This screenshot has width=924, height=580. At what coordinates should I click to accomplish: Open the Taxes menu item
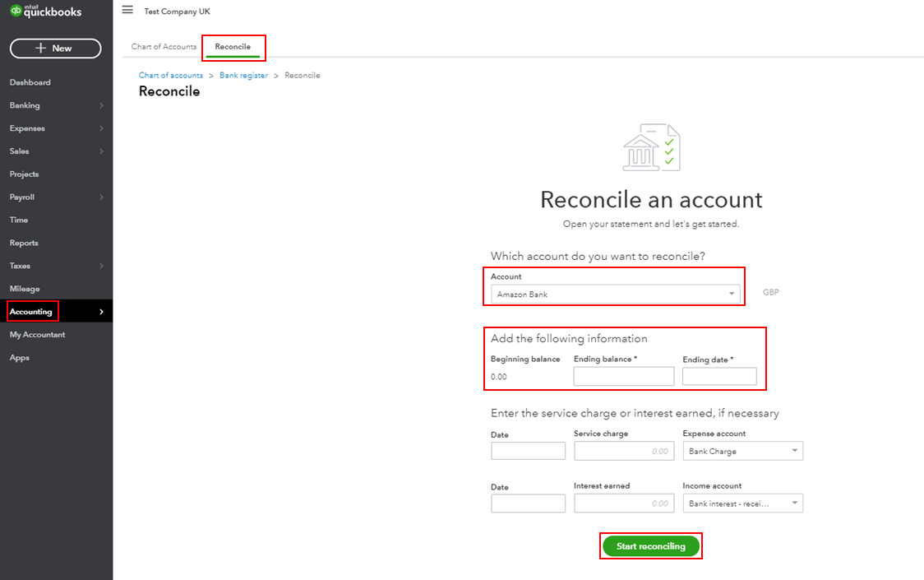(x=20, y=266)
